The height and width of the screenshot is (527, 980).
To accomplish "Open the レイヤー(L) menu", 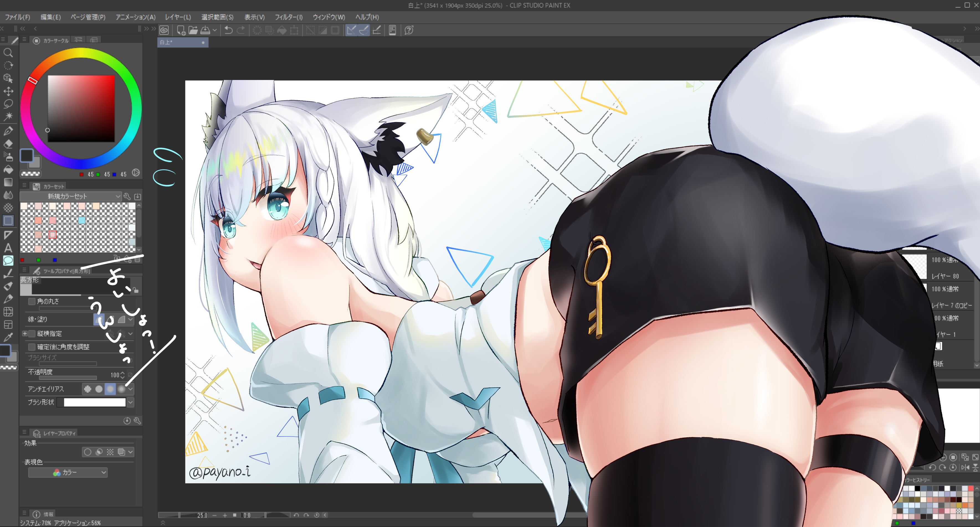I will click(178, 17).
